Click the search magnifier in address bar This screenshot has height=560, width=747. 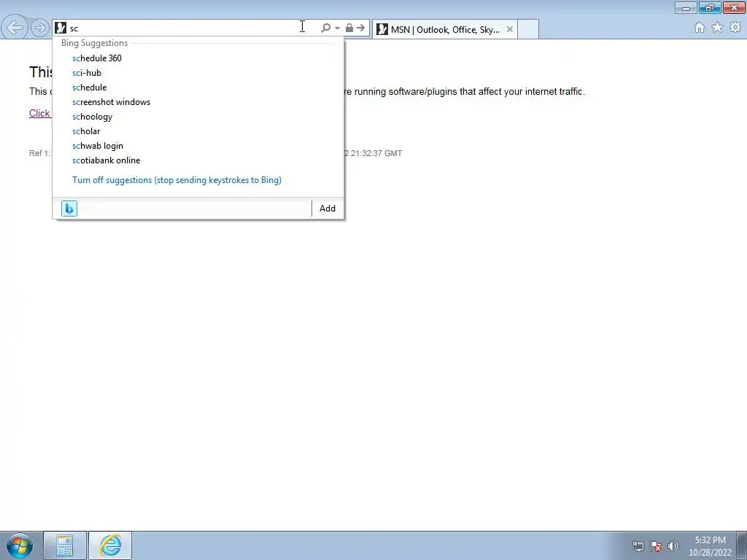click(x=325, y=28)
